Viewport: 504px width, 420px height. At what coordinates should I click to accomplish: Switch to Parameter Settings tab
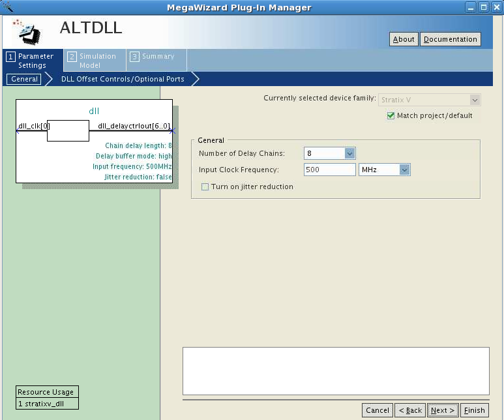click(33, 61)
